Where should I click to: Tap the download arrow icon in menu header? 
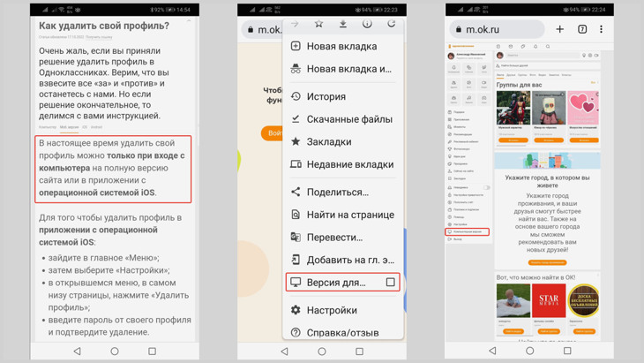[x=343, y=24]
